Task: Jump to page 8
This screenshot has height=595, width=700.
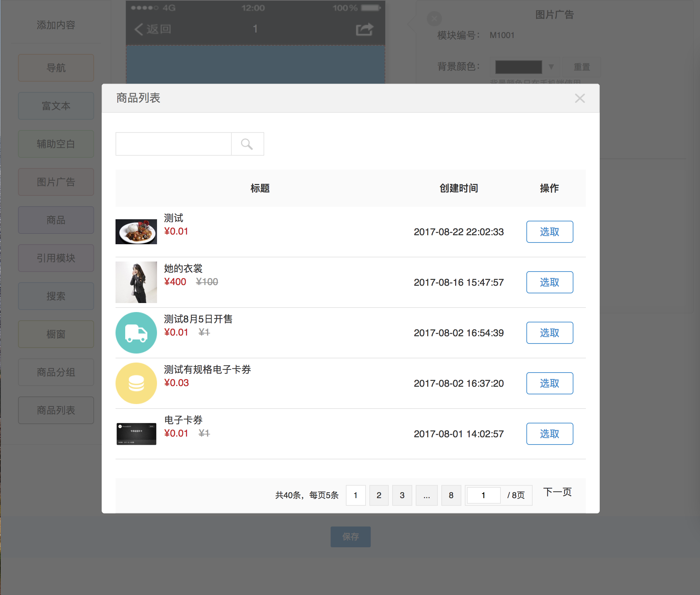Action: click(x=451, y=495)
